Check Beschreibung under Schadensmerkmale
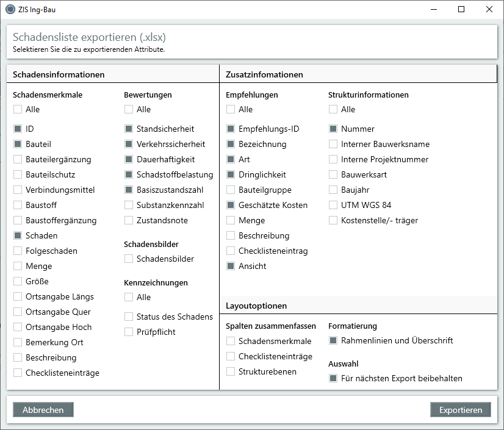This screenshot has width=504, height=430. [x=18, y=357]
